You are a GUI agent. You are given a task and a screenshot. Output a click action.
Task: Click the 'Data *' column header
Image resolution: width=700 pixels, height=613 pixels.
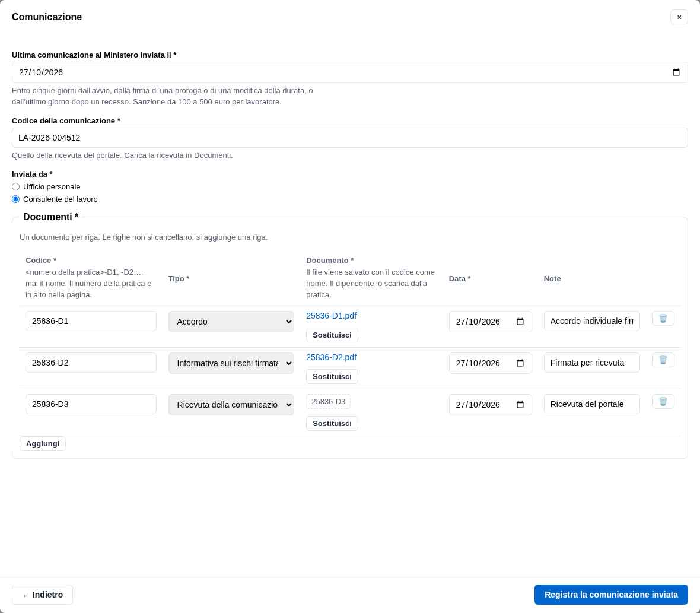coord(460,278)
